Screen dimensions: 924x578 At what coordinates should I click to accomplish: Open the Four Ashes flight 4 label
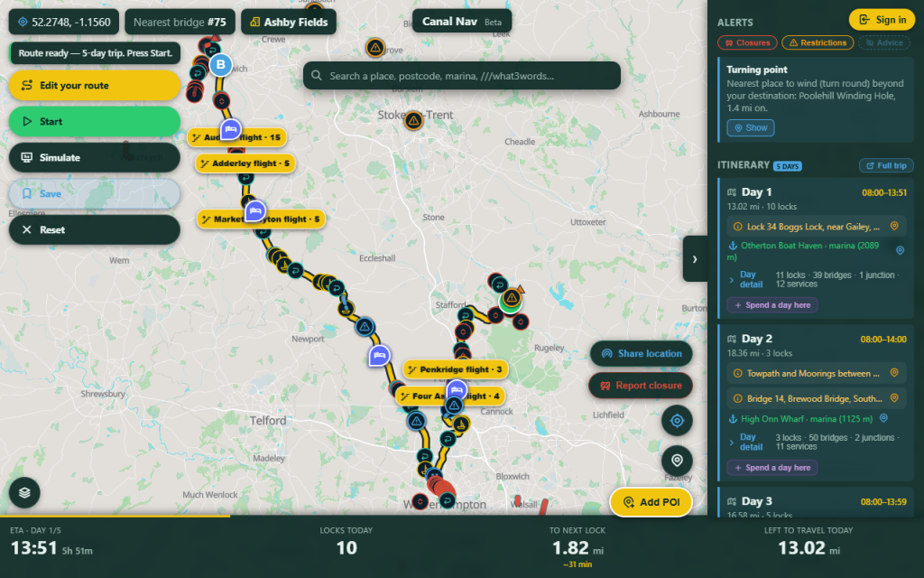tap(450, 396)
